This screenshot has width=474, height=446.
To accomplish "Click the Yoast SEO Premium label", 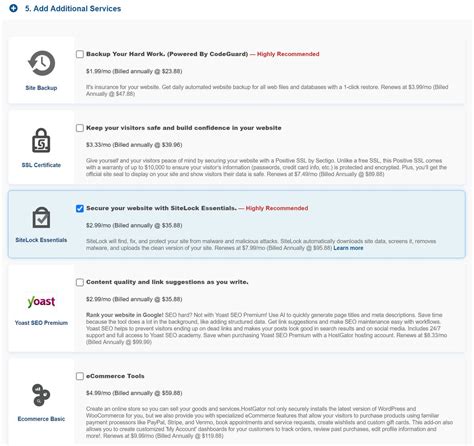I will (41, 323).
